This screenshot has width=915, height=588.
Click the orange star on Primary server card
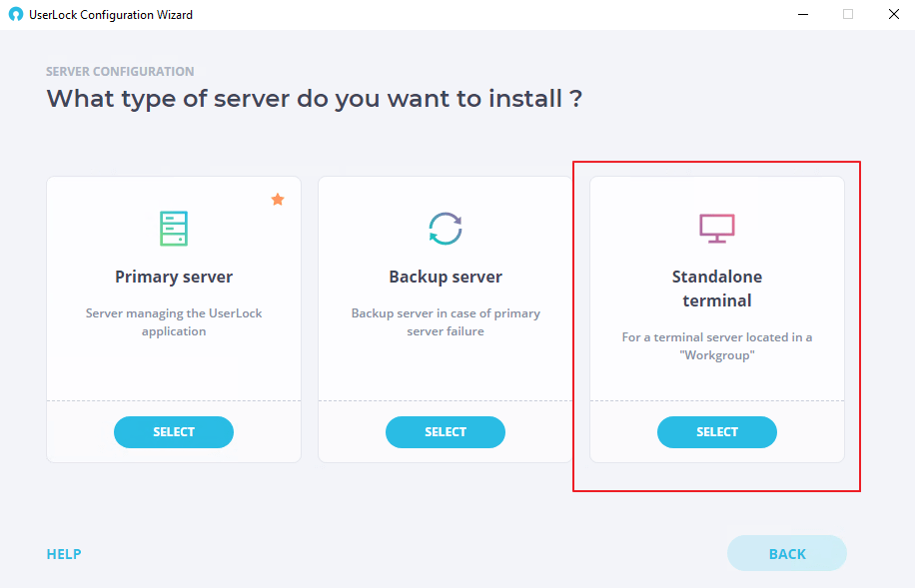(x=278, y=200)
